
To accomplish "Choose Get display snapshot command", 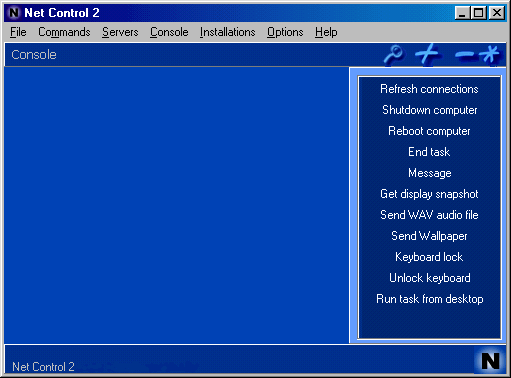I will (429, 194).
